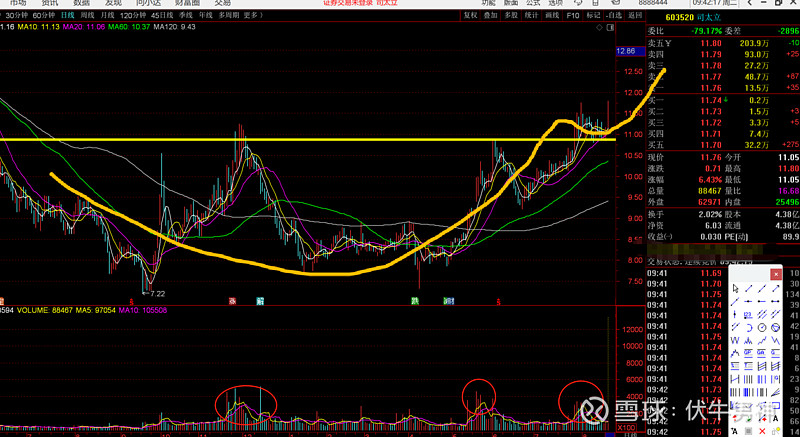
Task: Select the W wave pattern tool
Action: tap(735, 340)
